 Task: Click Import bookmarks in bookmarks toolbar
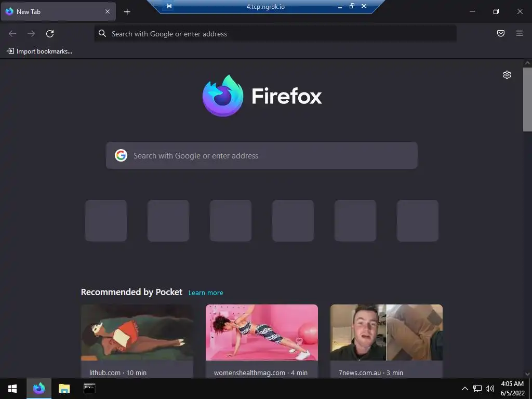click(39, 51)
